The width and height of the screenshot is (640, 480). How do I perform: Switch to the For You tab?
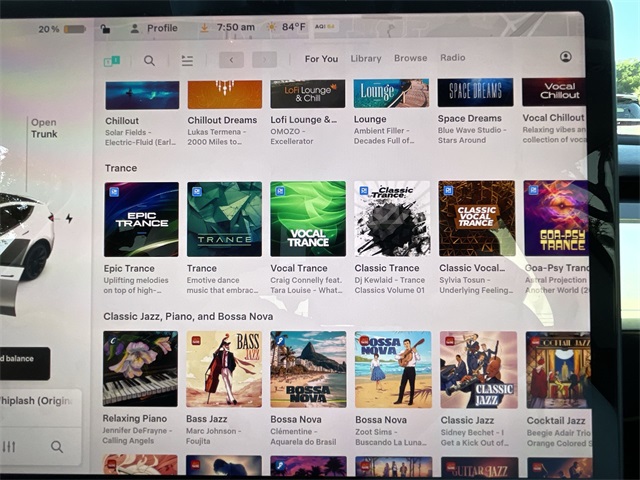[321, 59]
